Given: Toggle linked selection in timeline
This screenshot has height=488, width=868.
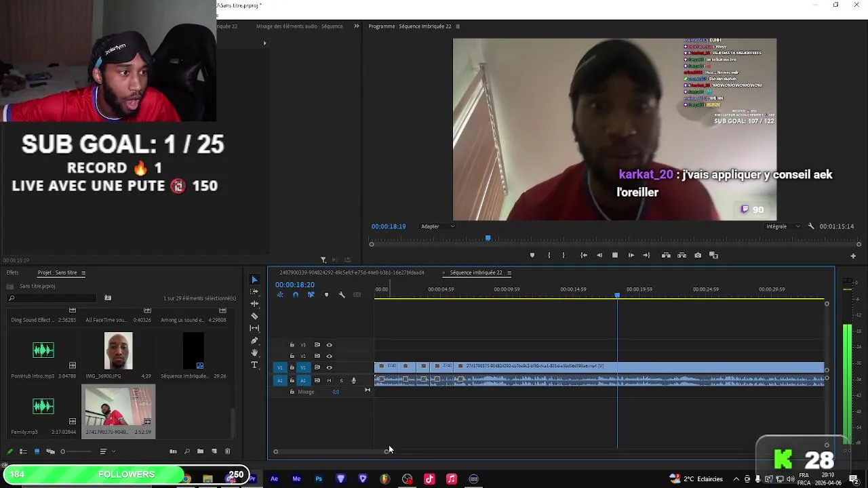Looking at the screenshot, I should click(311, 295).
